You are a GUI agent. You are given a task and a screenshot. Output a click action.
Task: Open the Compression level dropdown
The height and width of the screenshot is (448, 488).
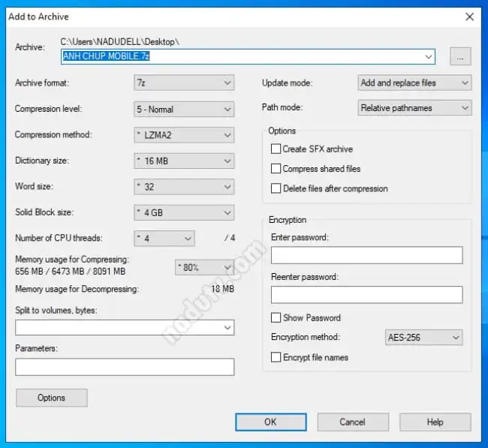184,110
